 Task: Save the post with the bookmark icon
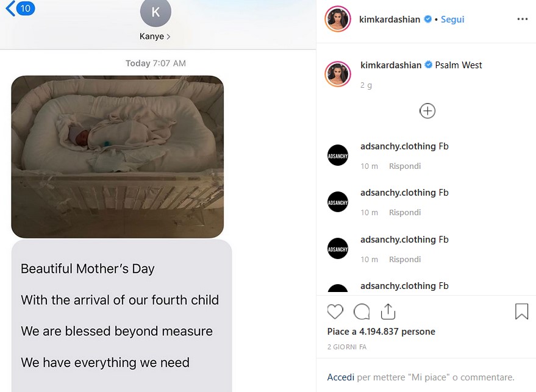[521, 312]
